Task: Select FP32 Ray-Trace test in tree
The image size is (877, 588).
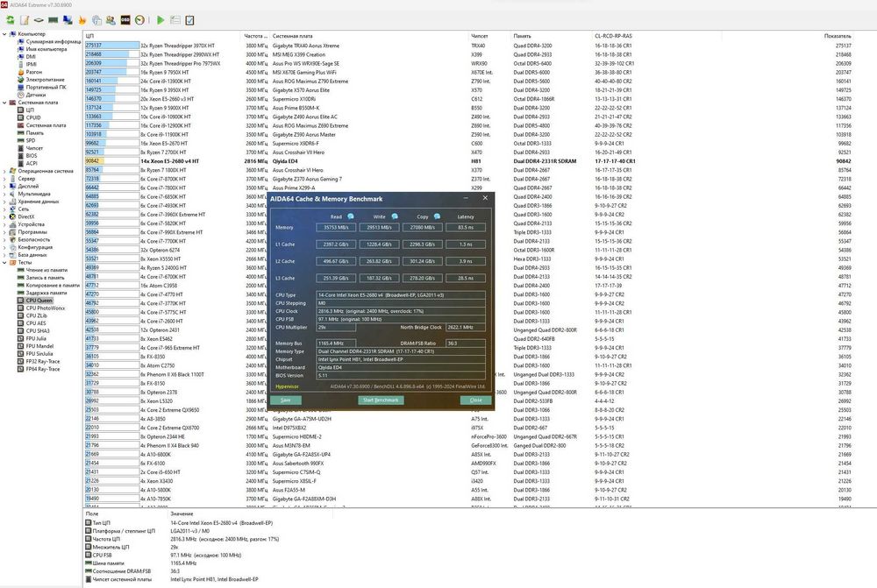Action: point(42,361)
